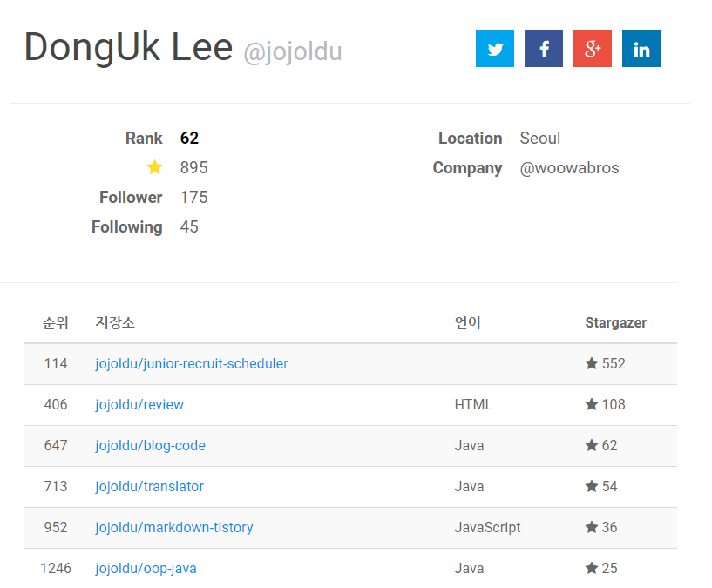This screenshot has height=588, width=712.
Task: Open the jojoldu/review repository link
Action: tap(139, 404)
